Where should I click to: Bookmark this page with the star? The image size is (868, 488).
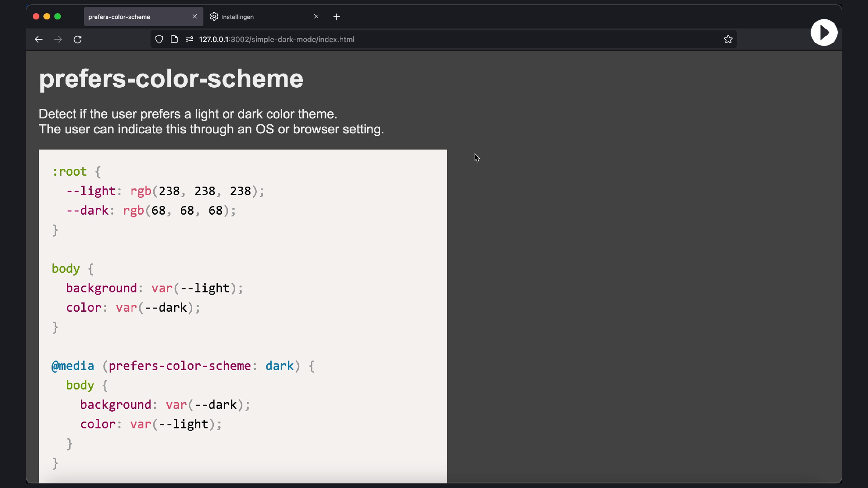(x=728, y=39)
